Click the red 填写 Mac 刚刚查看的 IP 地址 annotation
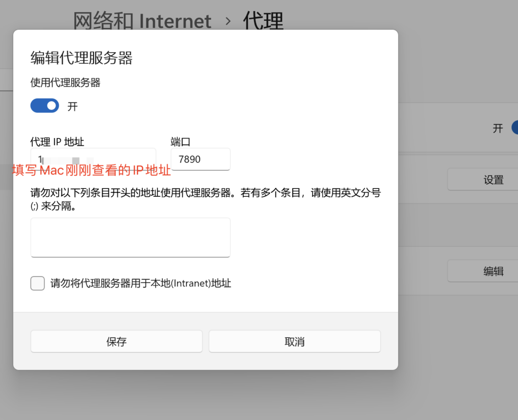The image size is (518, 420). 92,171
